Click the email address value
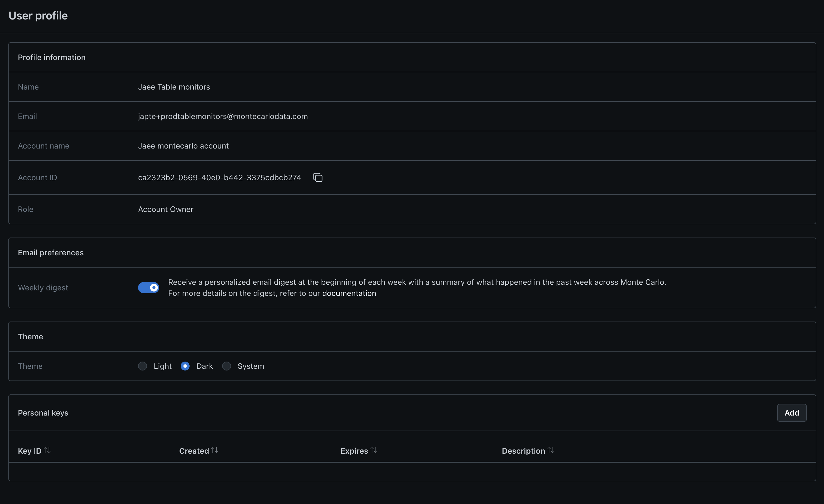Image resolution: width=824 pixels, height=504 pixels. [x=223, y=116]
